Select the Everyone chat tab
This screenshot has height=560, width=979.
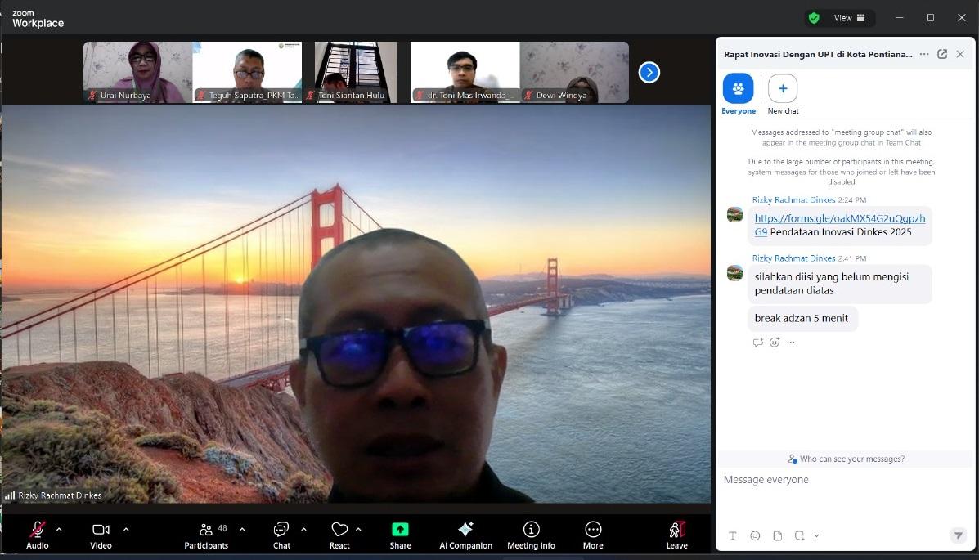pos(738,88)
